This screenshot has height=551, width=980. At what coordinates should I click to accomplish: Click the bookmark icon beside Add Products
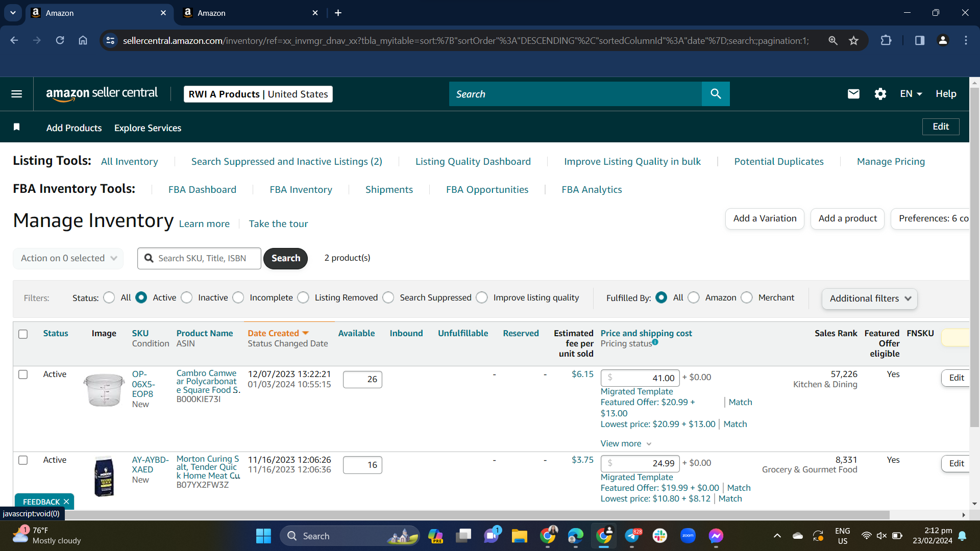pyautogui.click(x=17, y=127)
